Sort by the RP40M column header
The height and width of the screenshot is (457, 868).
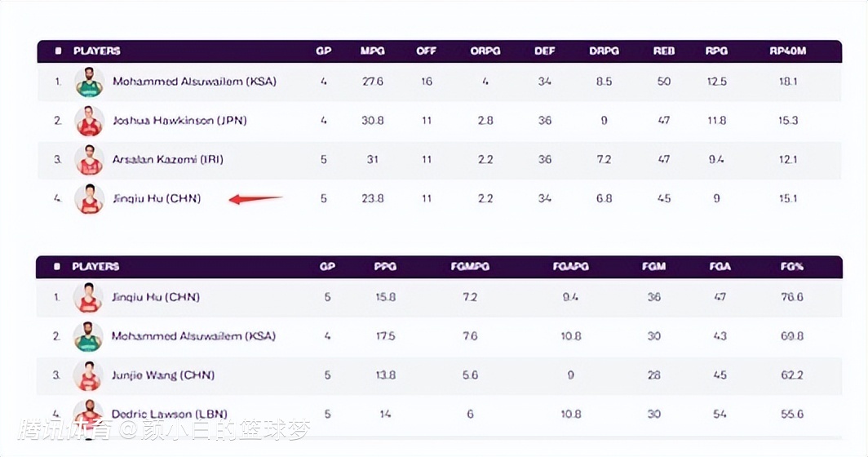[787, 51]
